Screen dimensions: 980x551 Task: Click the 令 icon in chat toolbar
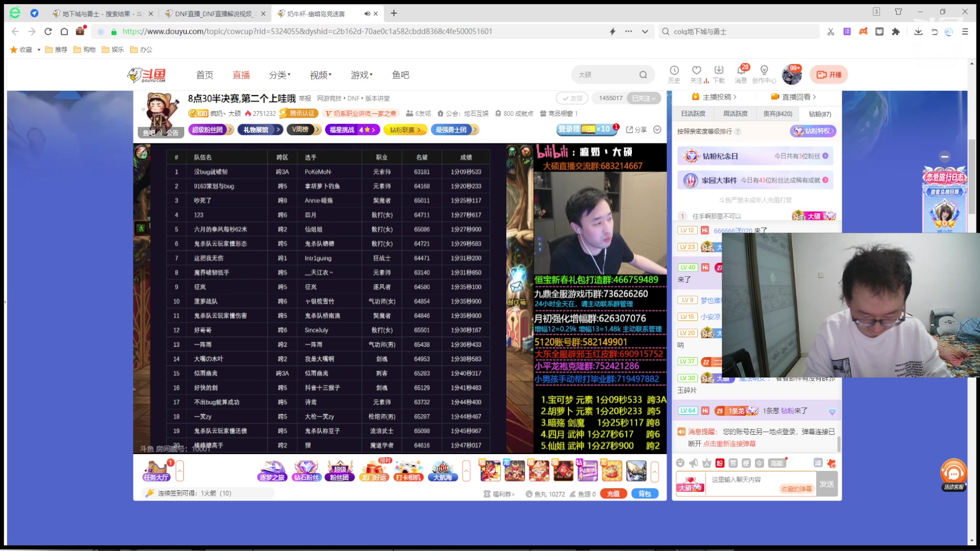pos(759,463)
